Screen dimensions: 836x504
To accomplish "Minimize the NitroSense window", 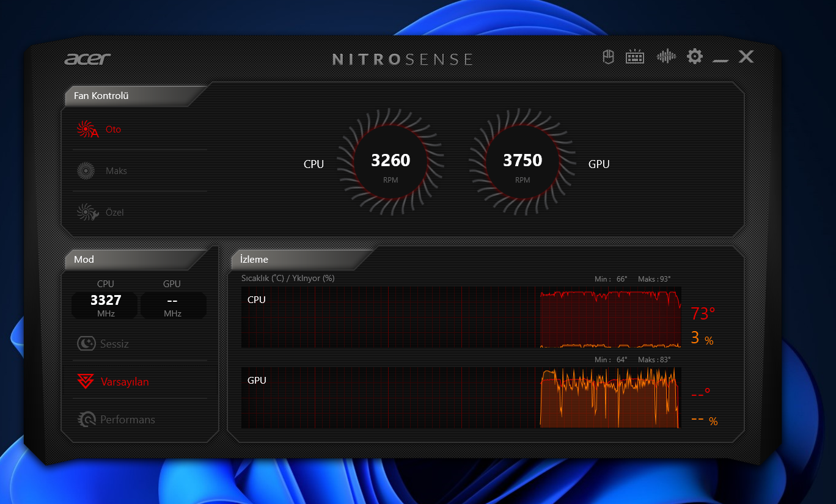I will [x=721, y=60].
